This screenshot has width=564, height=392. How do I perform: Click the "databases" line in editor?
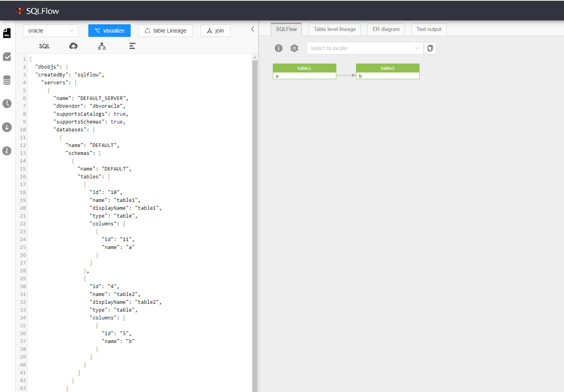tap(75, 130)
